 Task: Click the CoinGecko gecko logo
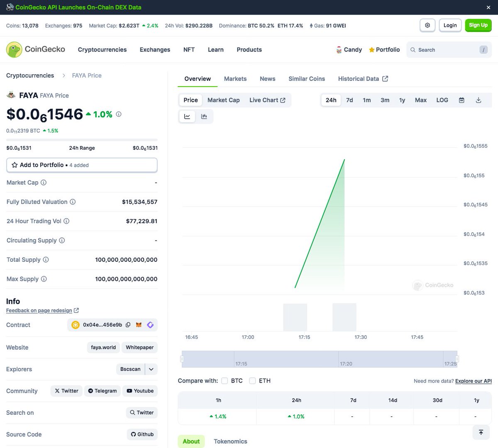pos(14,49)
